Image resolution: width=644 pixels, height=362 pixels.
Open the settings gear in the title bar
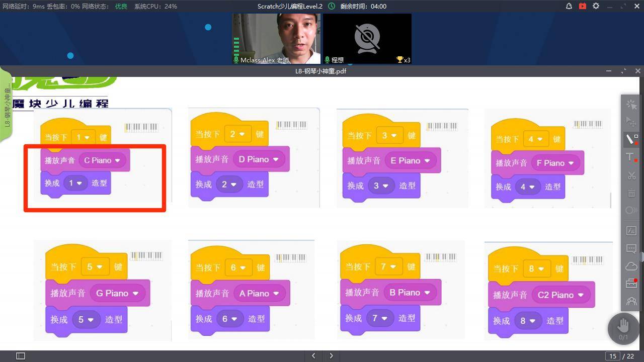596,6
